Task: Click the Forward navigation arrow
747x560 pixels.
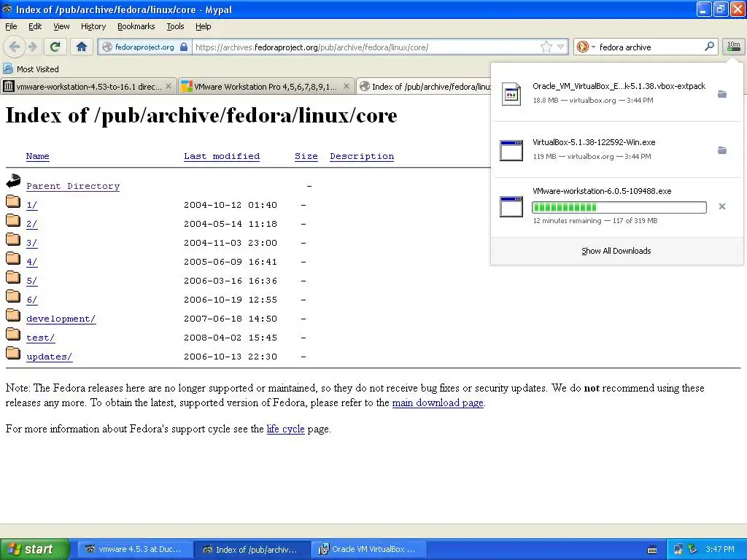Action: tap(32, 47)
